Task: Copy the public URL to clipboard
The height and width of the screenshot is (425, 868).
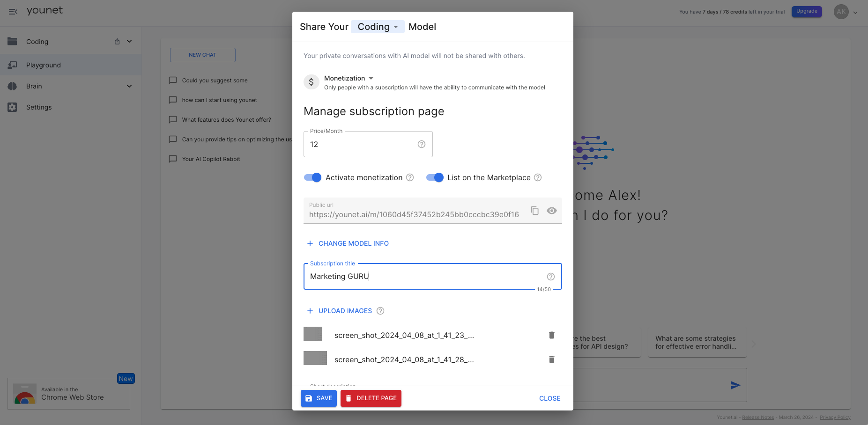Action: coord(534,211)
